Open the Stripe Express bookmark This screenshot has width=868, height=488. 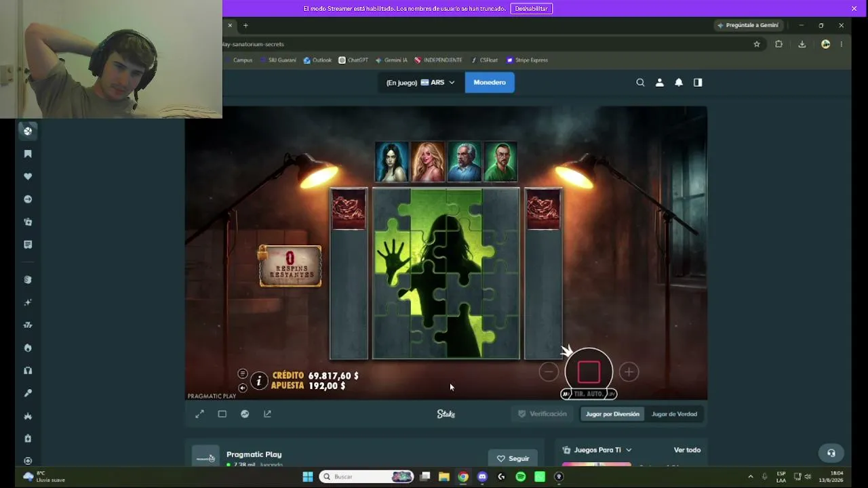click(x=527, y=60)
